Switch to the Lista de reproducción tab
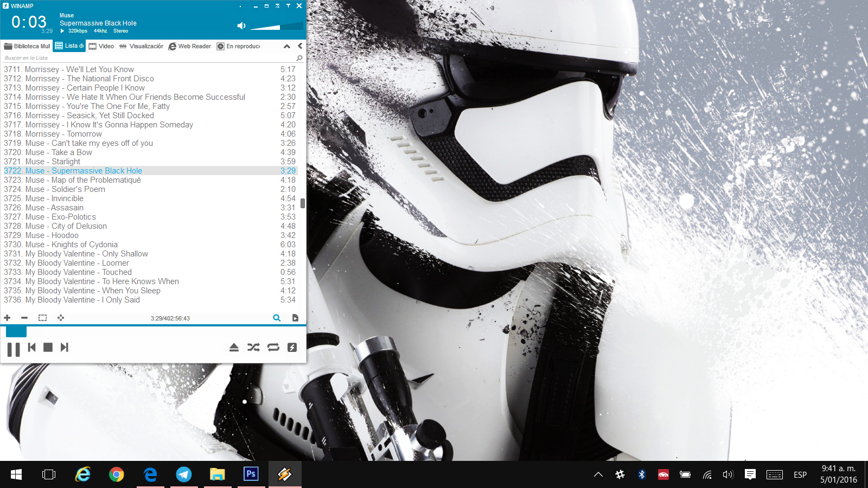868x488 pixels. [x=69, y=46]
